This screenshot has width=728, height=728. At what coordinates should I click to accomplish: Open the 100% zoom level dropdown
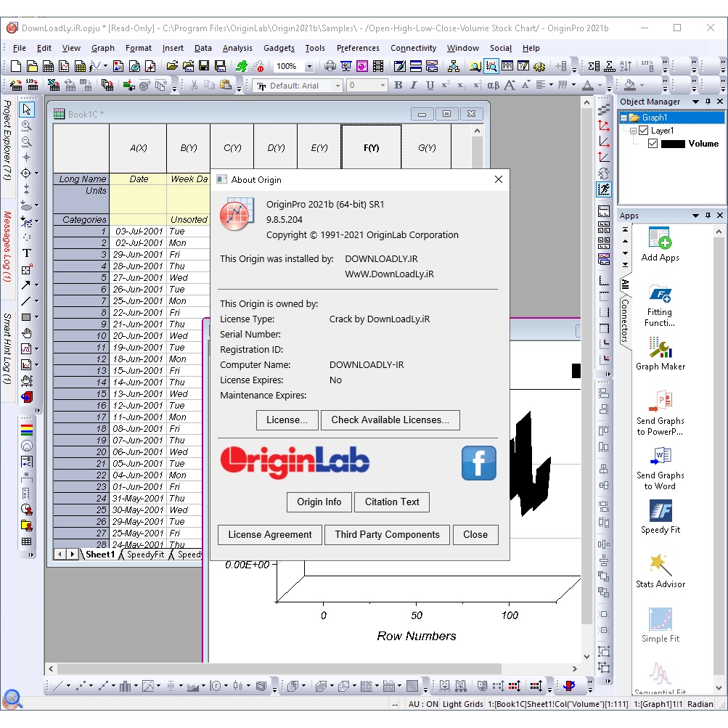308,65
